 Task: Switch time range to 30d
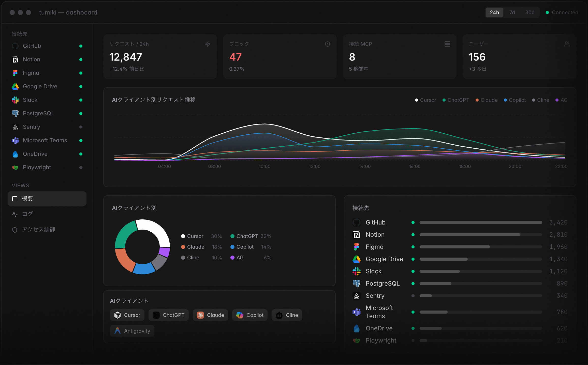[x=530, y=12]
